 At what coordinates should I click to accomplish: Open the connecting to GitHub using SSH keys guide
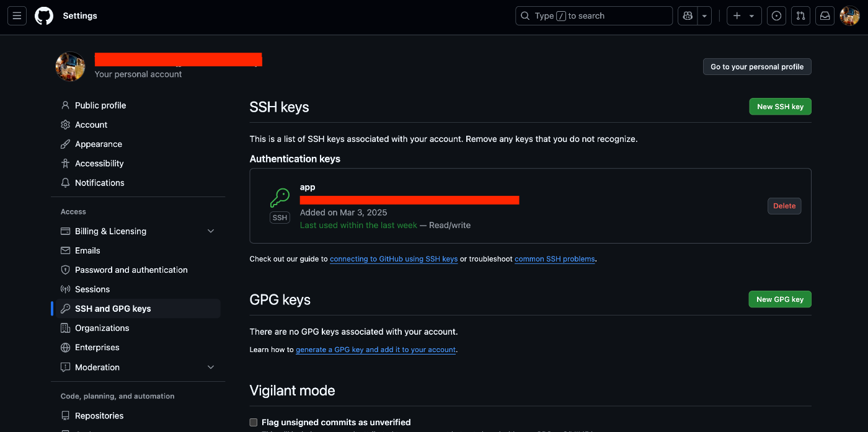pyautogui.click(x=394, y=259)
